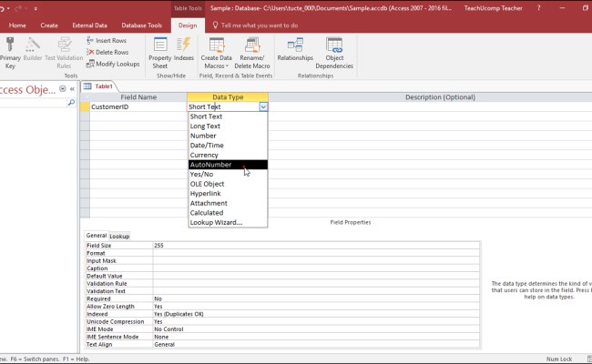
Task: View Object Dependencies
Action: click(x=334, y=53)
